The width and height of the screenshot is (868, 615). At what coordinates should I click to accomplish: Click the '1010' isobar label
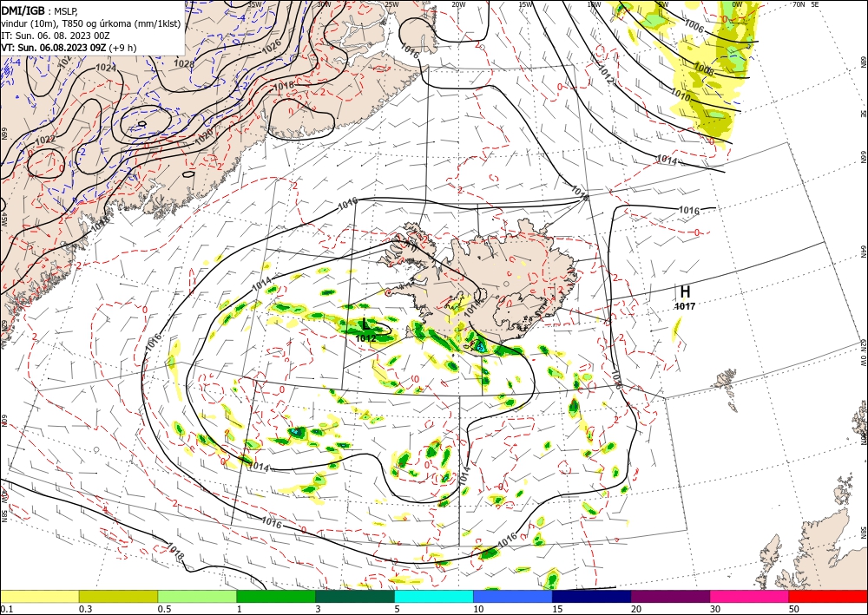click(681, 95)
